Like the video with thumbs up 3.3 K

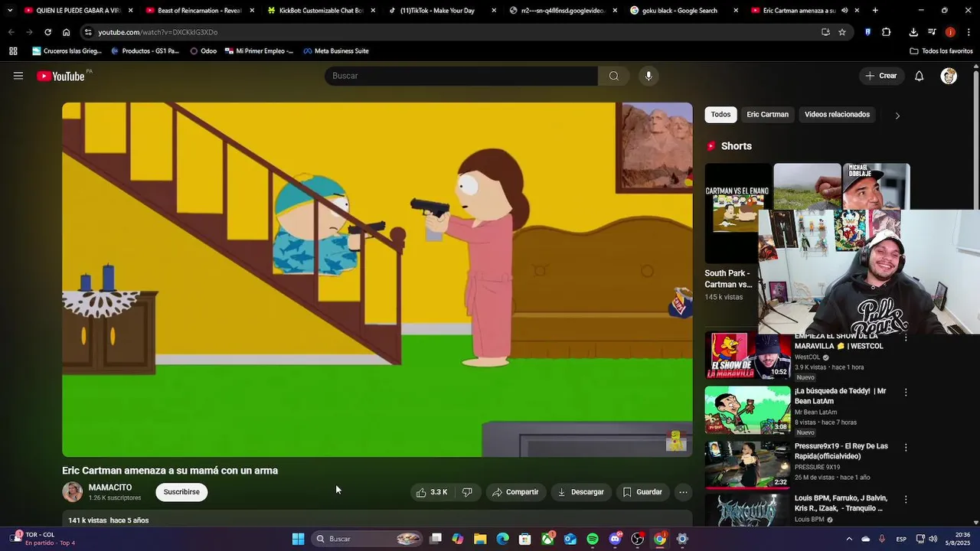click(432, 492)
